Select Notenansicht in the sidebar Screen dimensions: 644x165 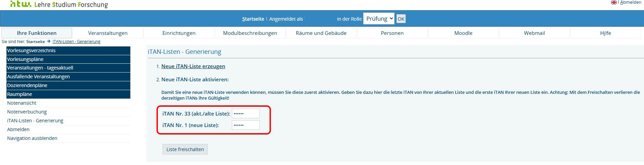click(x=22, y=103)
